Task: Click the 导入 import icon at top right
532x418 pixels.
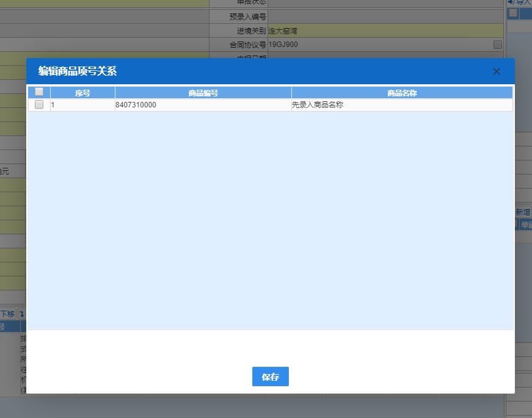Action: [518, 2]
